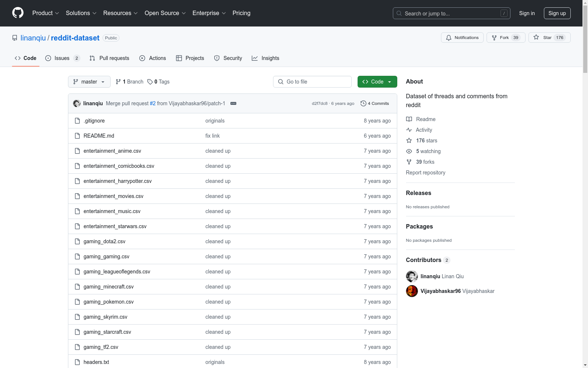Select the Code tab
Screen dimensions: 588x368
point(26,58)
